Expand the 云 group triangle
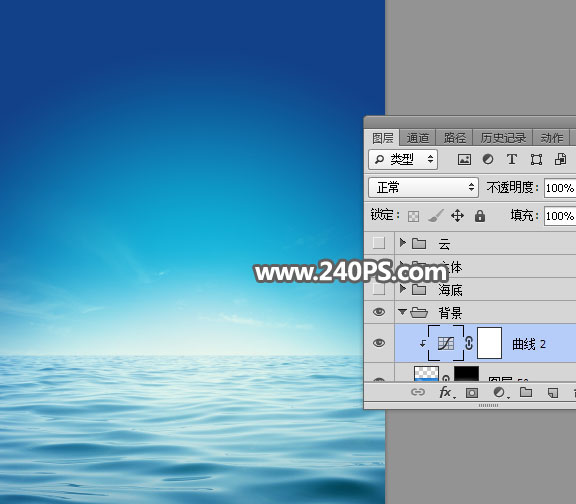This screenshot has width=576, height=504. (x=403, y=242)
